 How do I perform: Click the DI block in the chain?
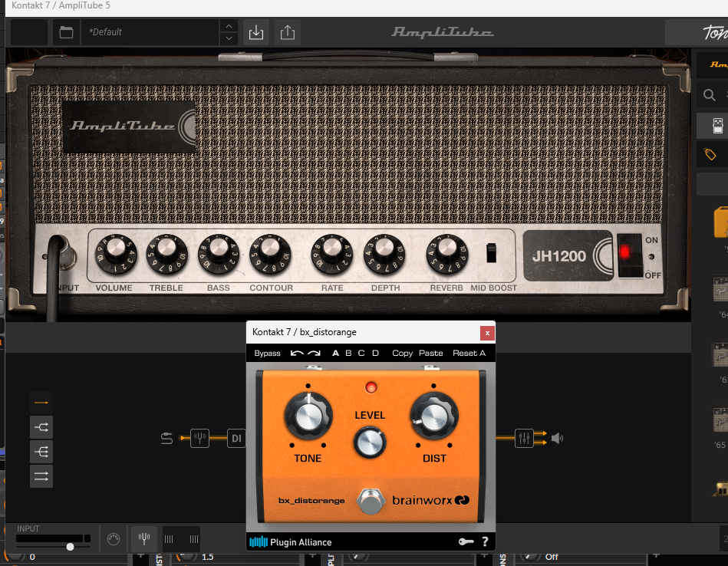tap(236, 439)
